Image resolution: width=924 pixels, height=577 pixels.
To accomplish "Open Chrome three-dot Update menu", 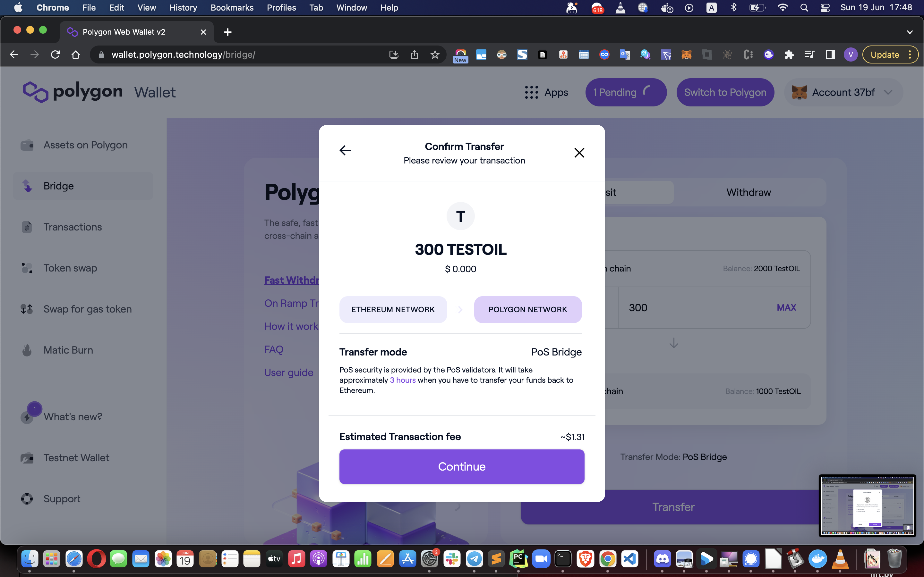I will coord(910,54).
